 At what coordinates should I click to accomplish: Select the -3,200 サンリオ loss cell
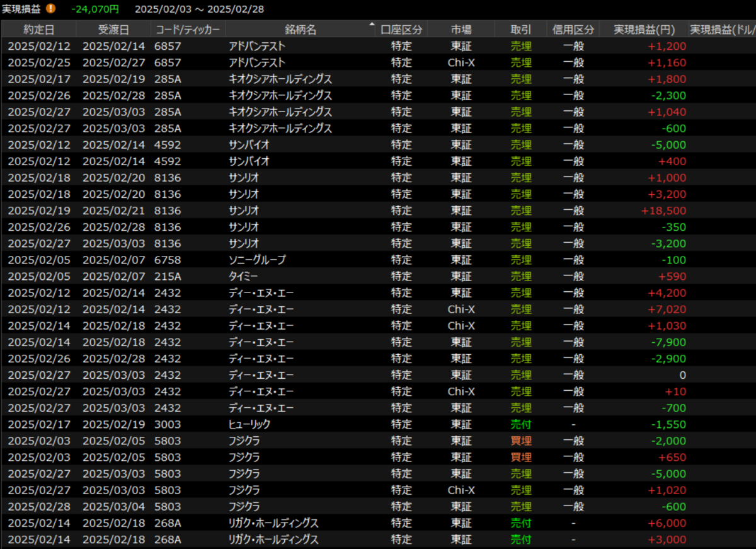(668, 243)
